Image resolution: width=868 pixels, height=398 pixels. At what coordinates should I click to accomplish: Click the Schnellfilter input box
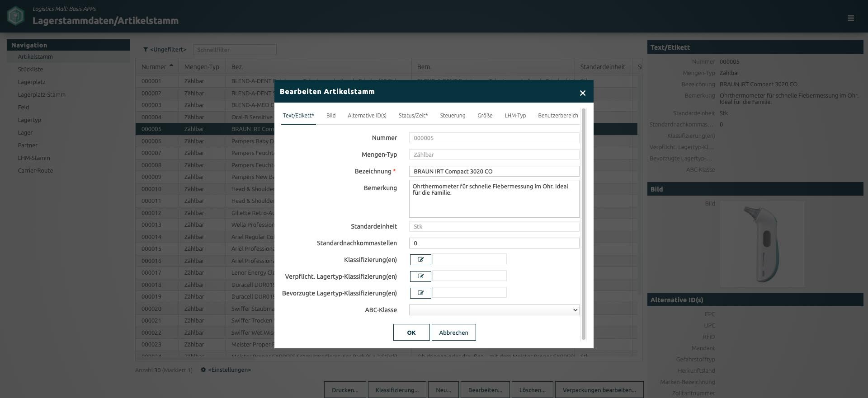tap(235, 50)
